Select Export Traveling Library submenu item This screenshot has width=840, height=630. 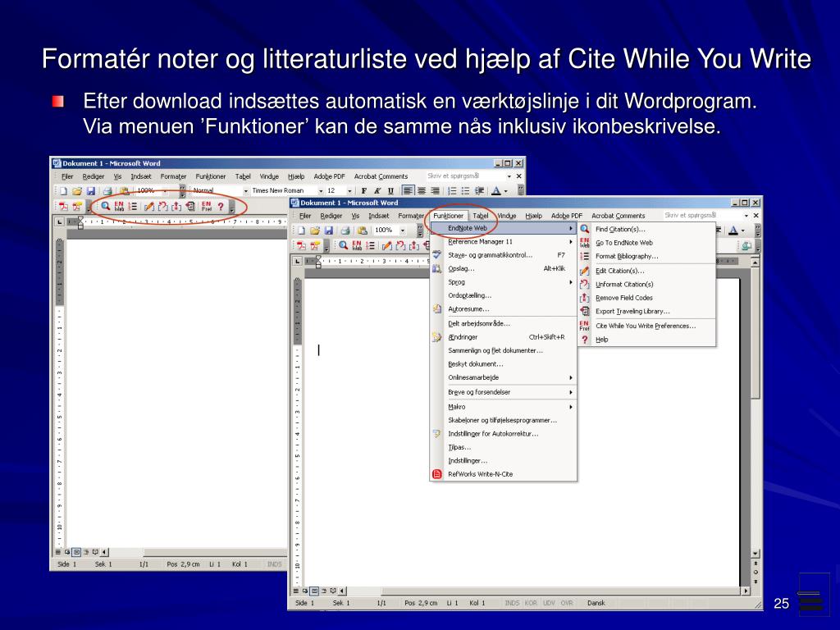click(x=646, y=311)
